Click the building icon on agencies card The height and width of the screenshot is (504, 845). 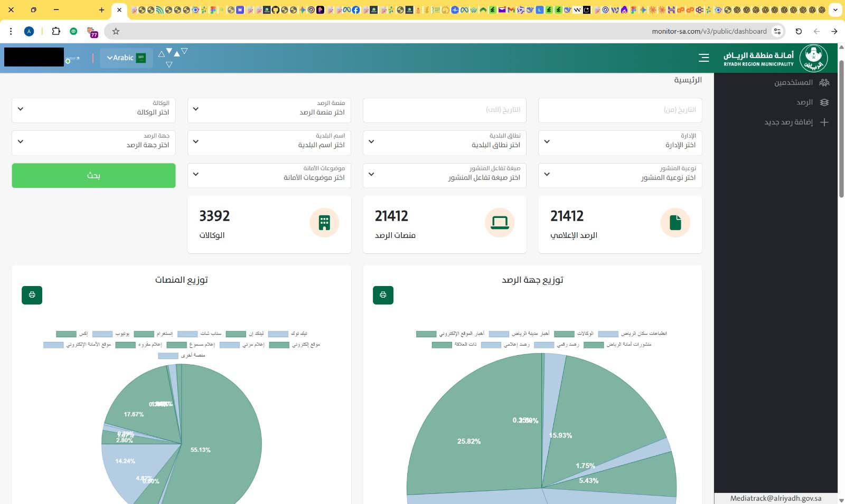click(x=324, y=223)
